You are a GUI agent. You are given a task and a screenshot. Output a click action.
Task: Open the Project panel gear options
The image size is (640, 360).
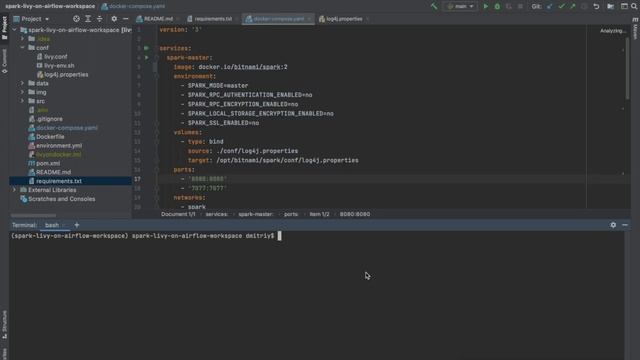[114, 19]
